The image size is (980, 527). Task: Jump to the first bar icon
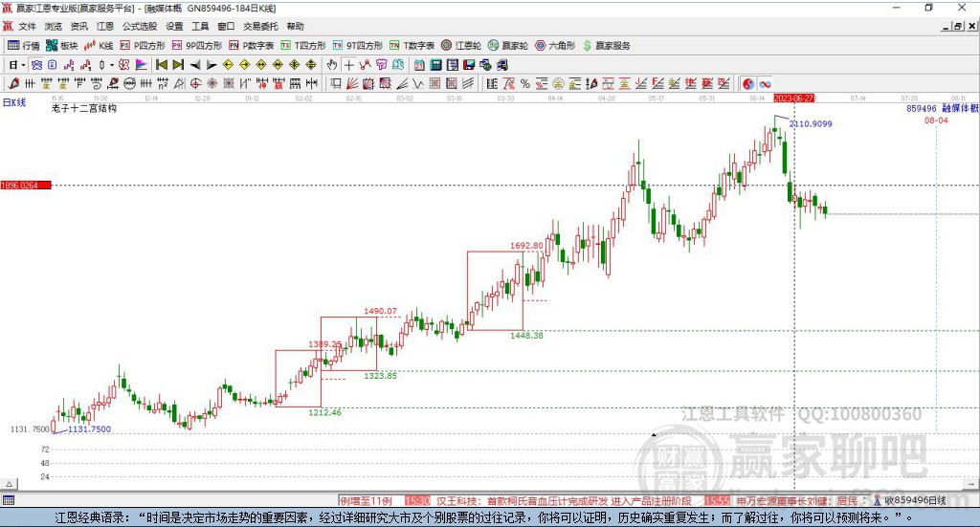[x=162, y=65]
